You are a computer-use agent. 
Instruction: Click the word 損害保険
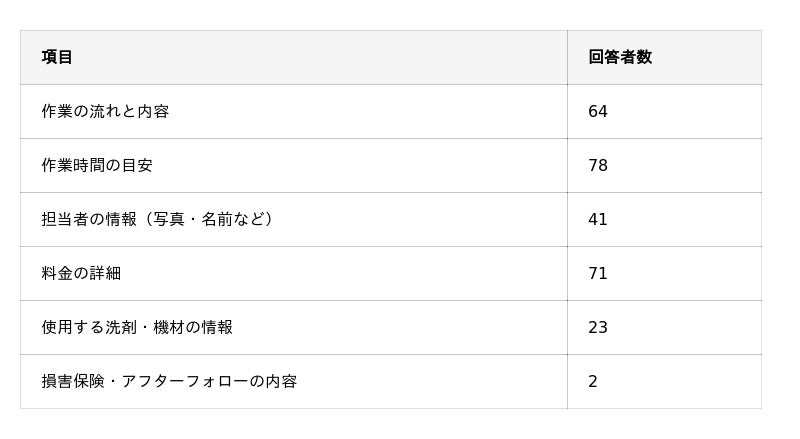point(73,381)
